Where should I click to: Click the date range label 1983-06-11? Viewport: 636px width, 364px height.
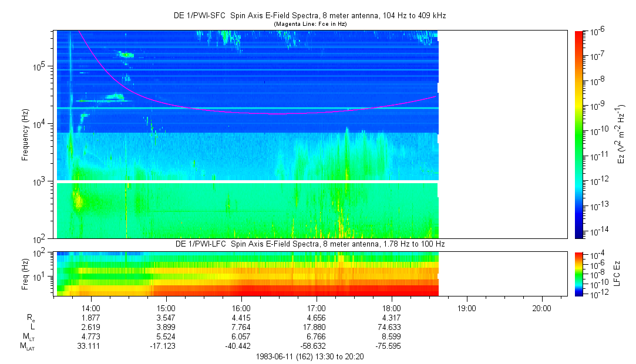(x=311, y=356)
